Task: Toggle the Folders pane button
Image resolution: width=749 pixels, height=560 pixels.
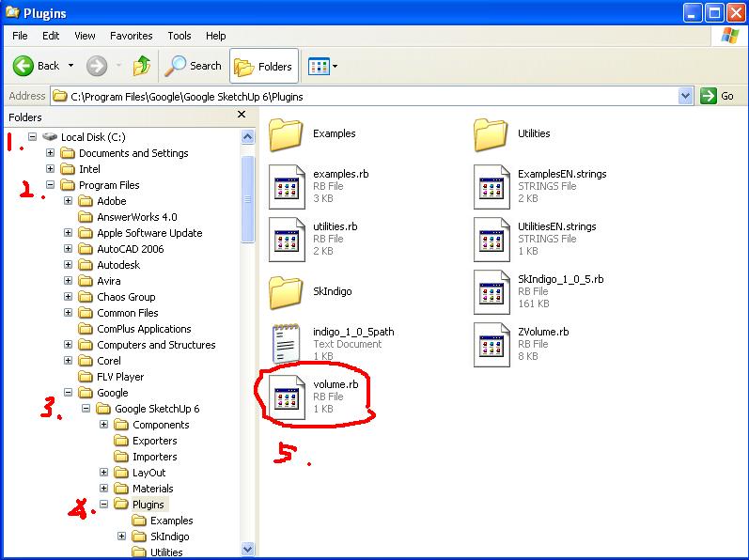Action: pyautogui.click(x=264, y=66)
